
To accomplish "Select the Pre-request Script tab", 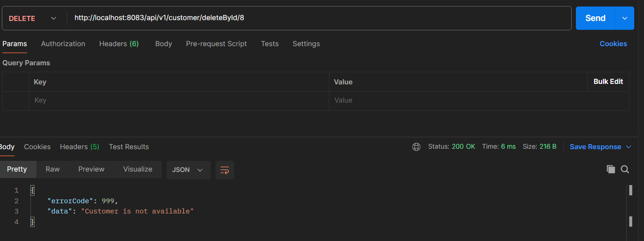I will [x=216, y=44].
